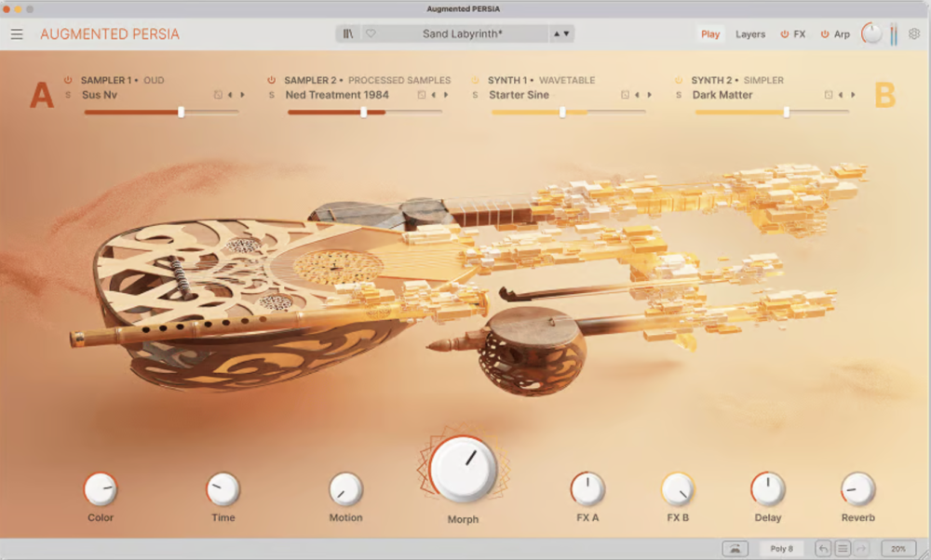This screenshot has width=931, height=560.
Task: Click the Synth 1 Starter Sine volume slider
Action: pos(562,112)
